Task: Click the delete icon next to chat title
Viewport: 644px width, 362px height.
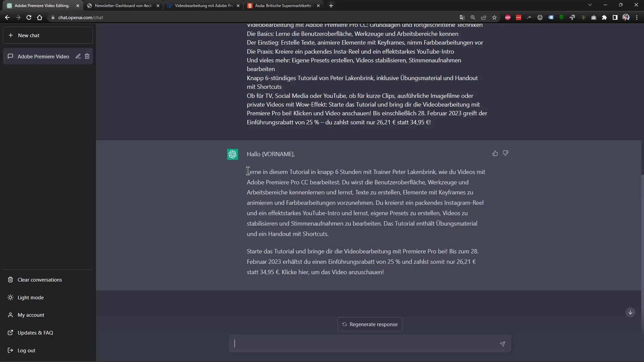Action: click(x=87, y=56)
